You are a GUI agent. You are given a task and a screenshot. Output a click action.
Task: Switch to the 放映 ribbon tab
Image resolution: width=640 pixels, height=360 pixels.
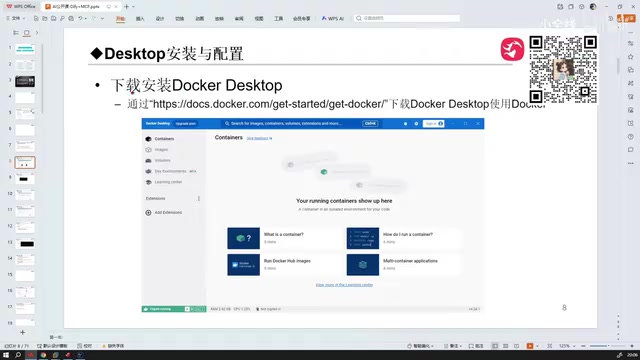click(219, 18)
